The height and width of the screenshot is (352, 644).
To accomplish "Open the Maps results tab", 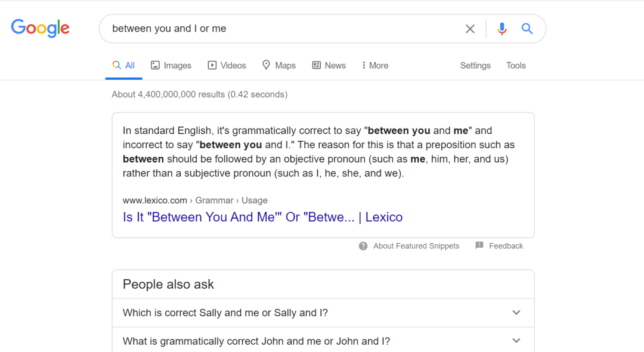I will pos(278,66).
